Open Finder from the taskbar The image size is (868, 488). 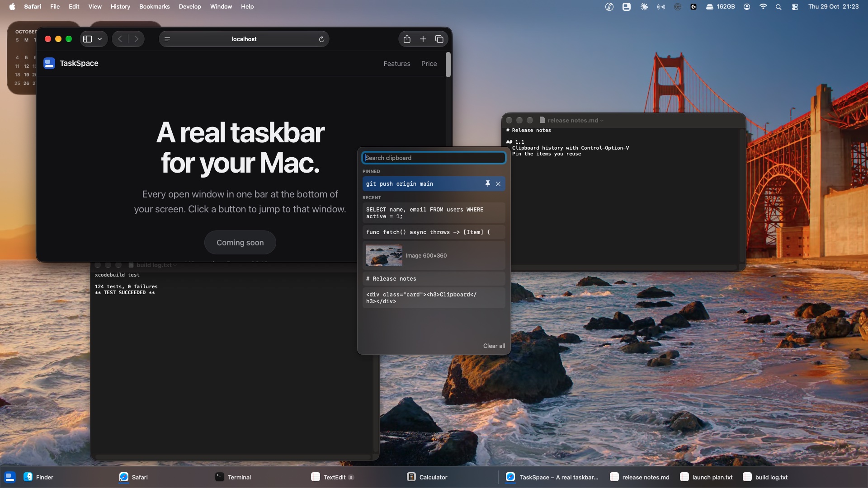39,477
